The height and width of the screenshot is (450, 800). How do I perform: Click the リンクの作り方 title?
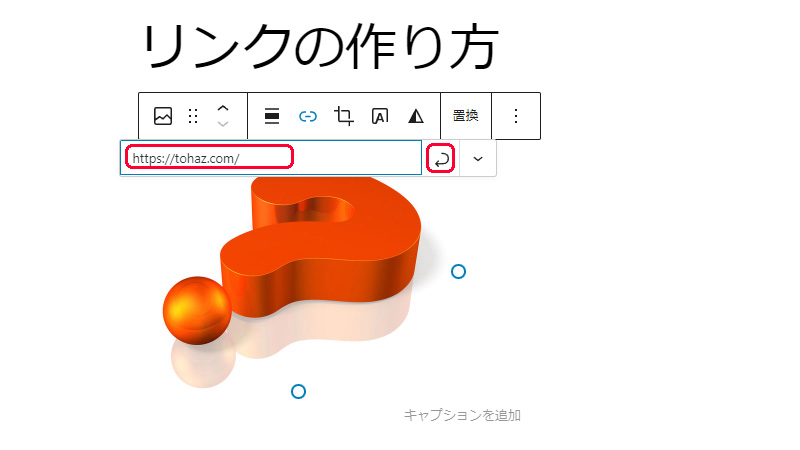pos(320,46)
